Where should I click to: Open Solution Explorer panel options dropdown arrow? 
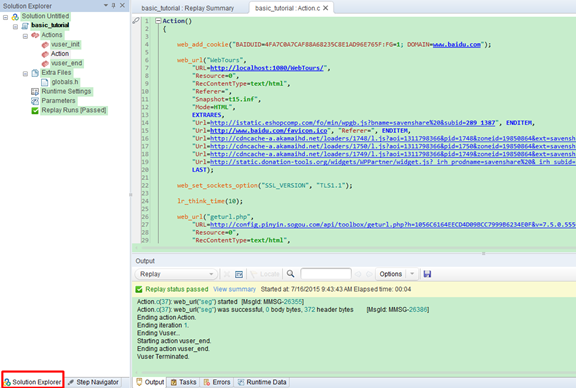click(x=106, y=6)
